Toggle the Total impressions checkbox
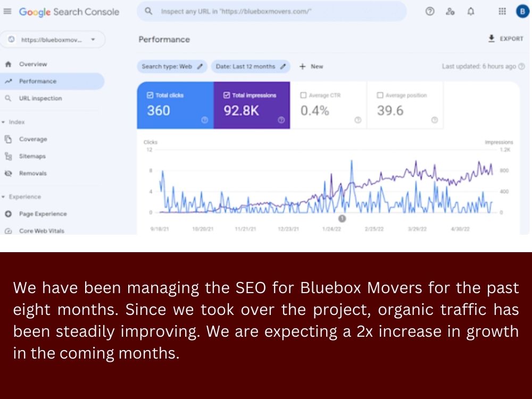Screen dimensions: 532x399 click(227, 95)
